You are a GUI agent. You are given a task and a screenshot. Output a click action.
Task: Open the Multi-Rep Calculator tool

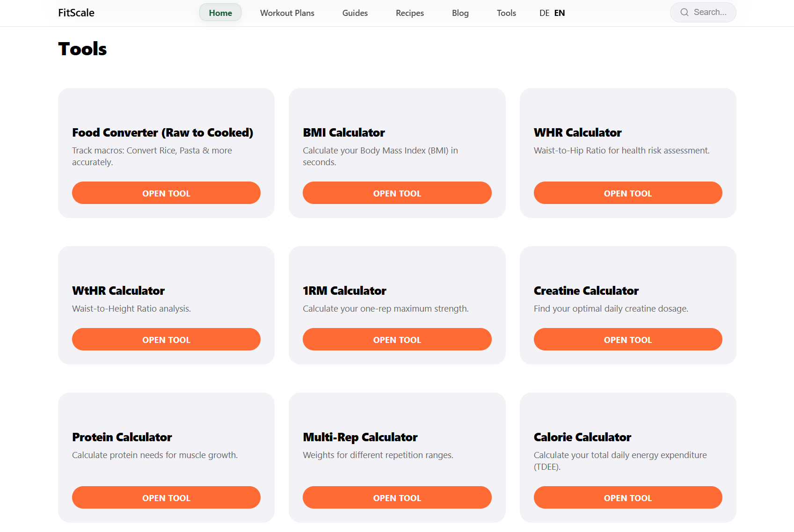pos(397,497)
